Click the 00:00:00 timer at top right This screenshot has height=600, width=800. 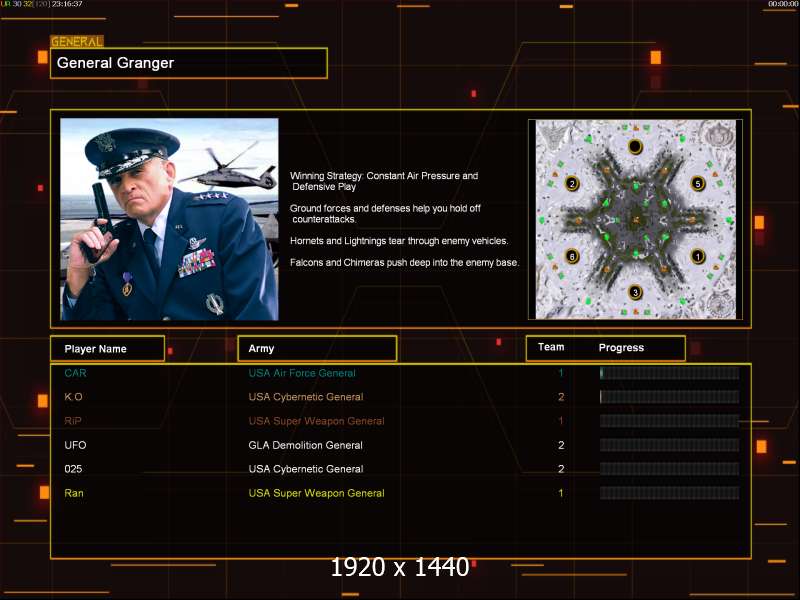click(x=783, y=4)
